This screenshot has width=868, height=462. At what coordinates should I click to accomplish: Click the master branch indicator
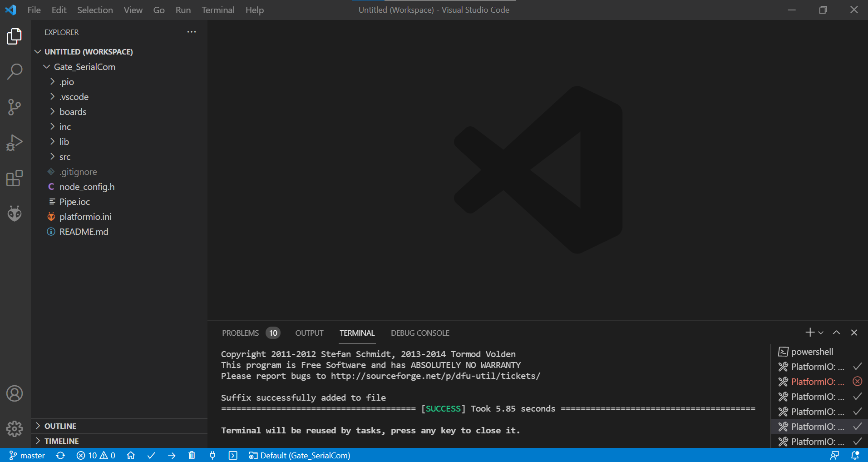[x=27, y=455]
